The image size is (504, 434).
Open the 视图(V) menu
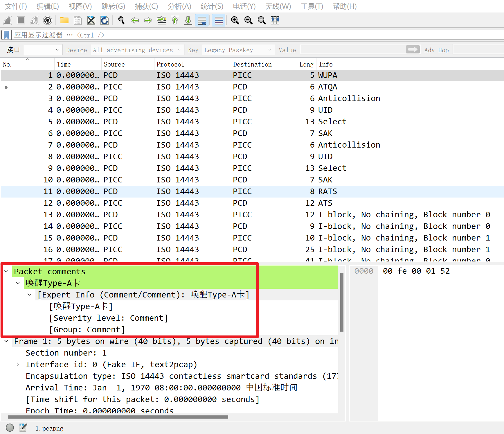click(80, 6)
